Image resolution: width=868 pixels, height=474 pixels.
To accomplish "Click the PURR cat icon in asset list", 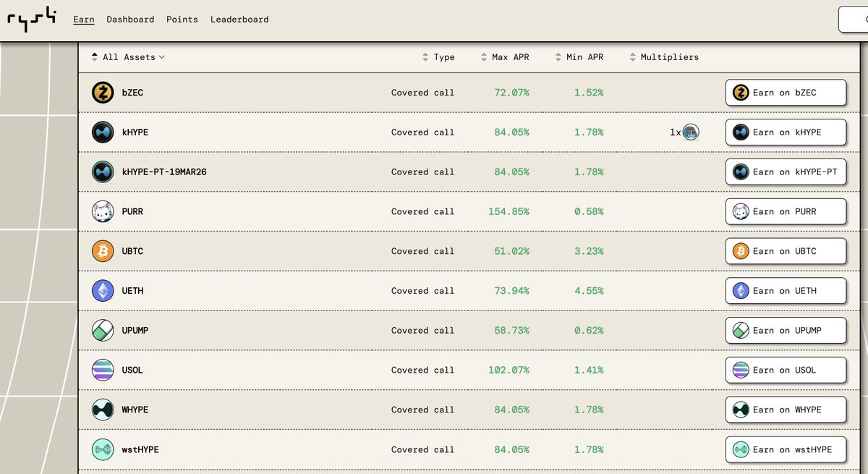I will point(103,211).
